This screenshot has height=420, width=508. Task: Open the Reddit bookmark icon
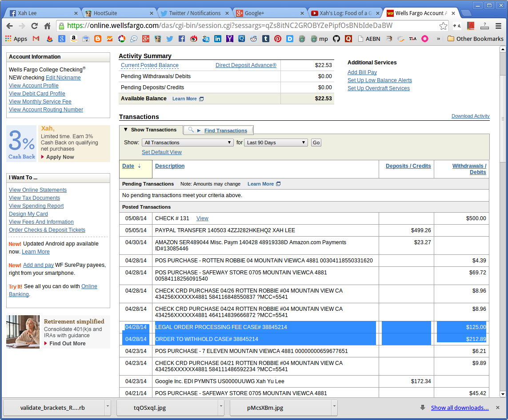254,39
